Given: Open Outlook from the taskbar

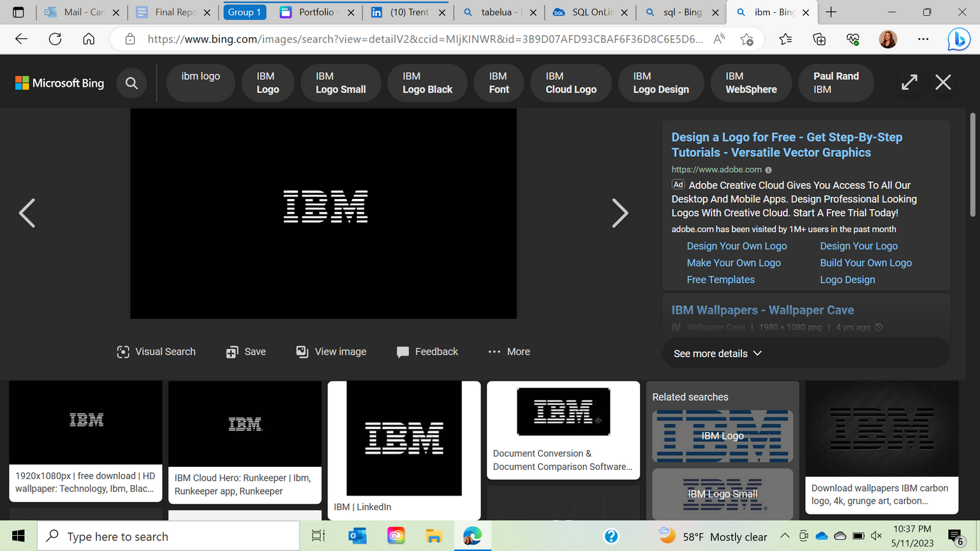Looking at the screenshot, I should point(357,536).
